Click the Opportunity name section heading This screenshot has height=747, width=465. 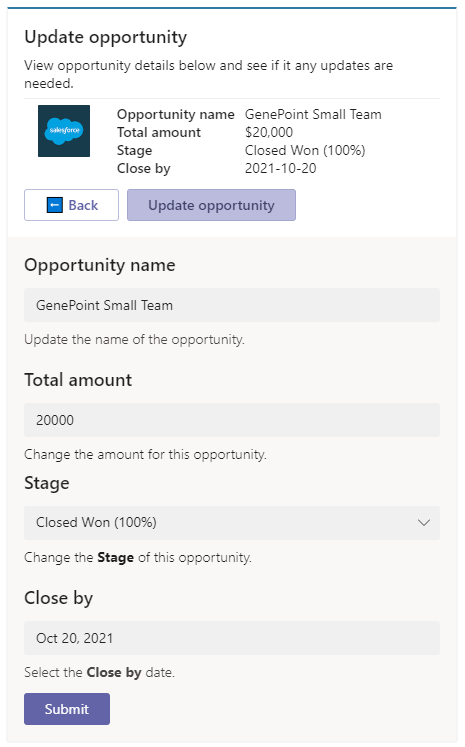pyautogui.click(x=100, y=265)
